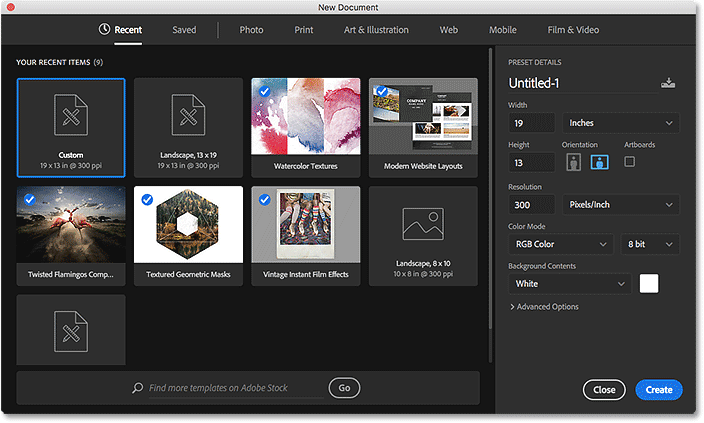
Task: Toggle checkmark on Watercolor Textures template
Action: coord(264,92)
